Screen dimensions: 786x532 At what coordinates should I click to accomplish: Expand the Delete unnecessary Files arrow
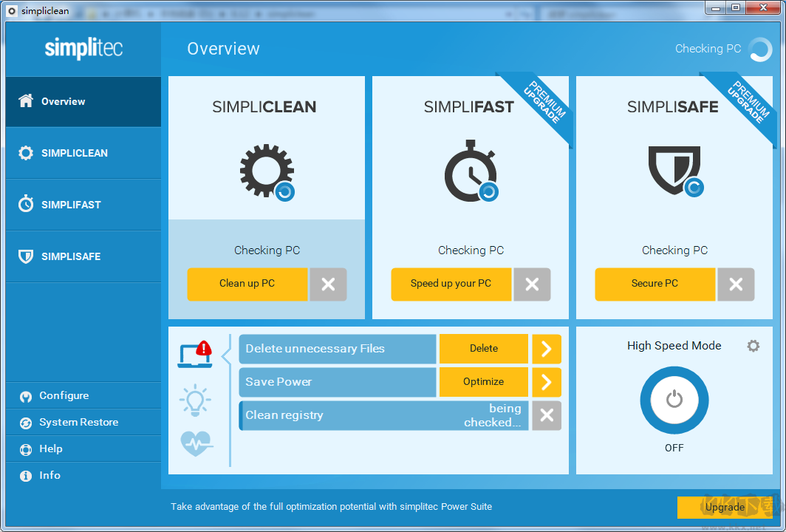(x=546, y=349)
